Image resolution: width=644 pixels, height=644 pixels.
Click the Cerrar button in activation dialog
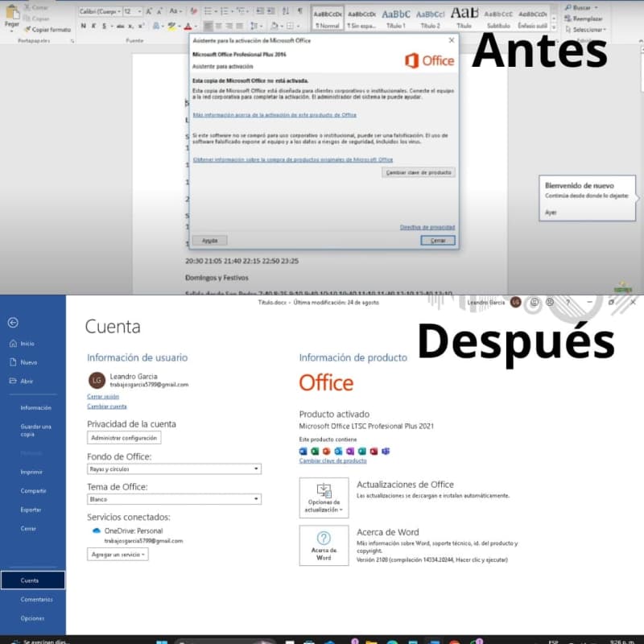(x=437, y=241)
